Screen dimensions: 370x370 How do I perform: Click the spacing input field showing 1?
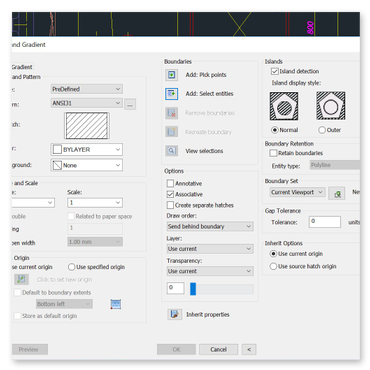(x=95, y=228)
